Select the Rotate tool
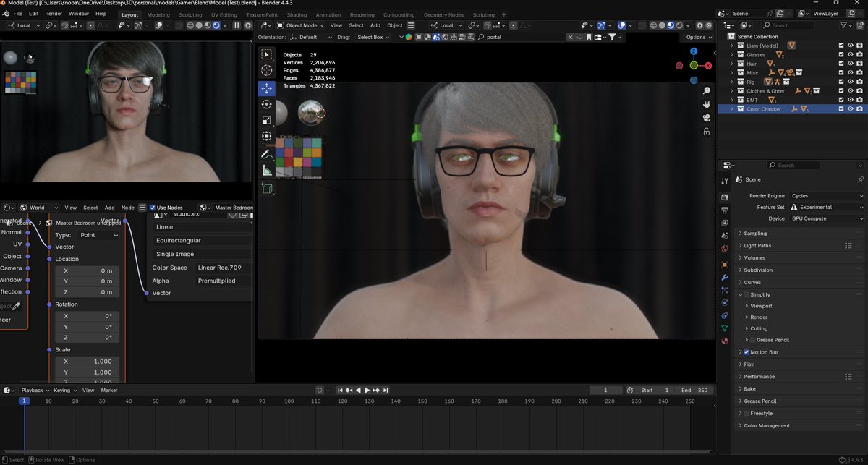Image resolution: width=868 pixels, height=465 pixels. [267, 104]
